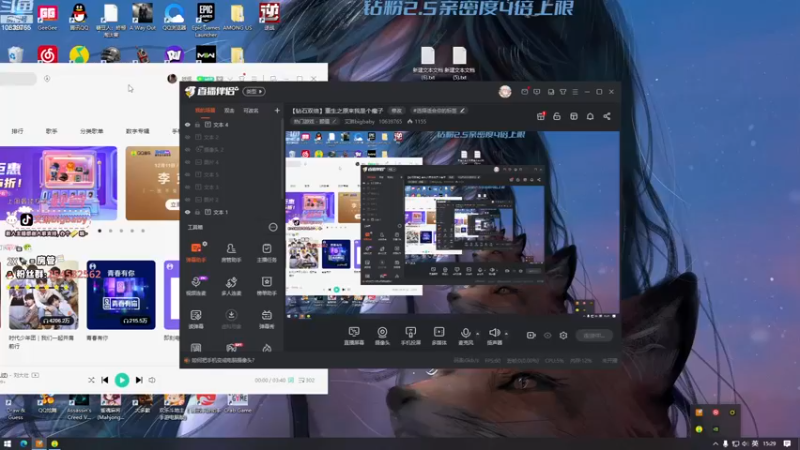
Task: Open the 主播任务 tool
Action: coord(266,252)
